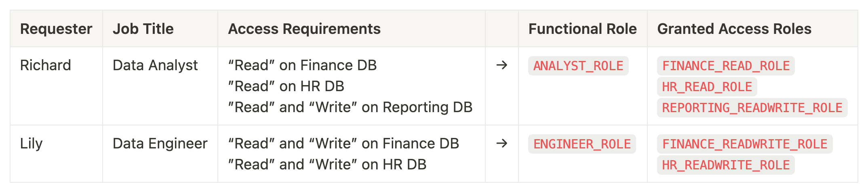
Task: Click the Requester column header
Action: (x=56, y=29)
